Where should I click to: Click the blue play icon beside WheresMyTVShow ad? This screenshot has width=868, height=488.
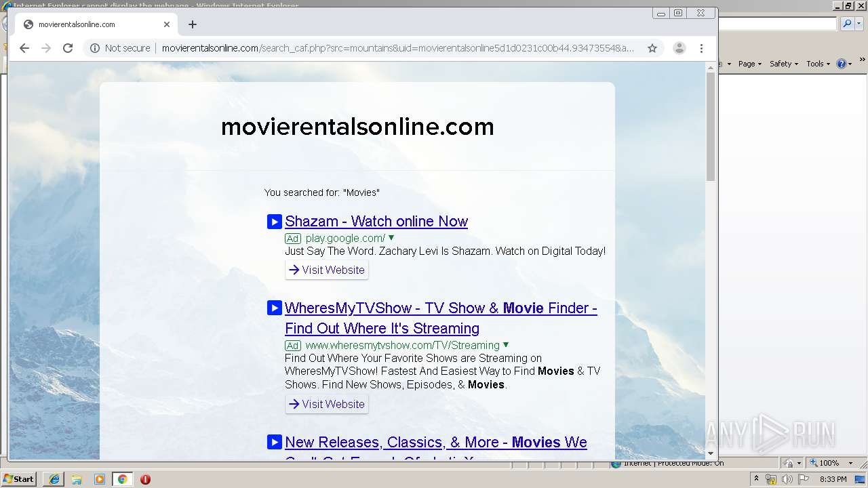click(x=274, y=308)
